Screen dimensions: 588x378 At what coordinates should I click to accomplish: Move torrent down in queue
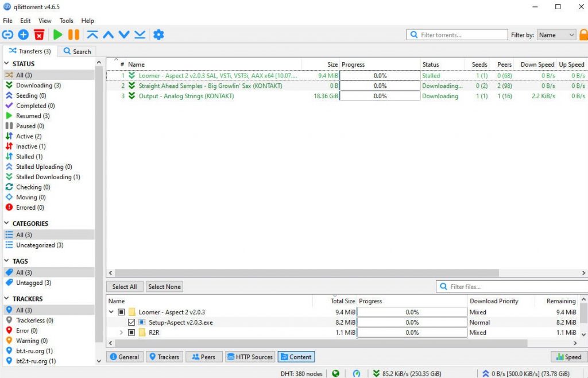[124, 35]
